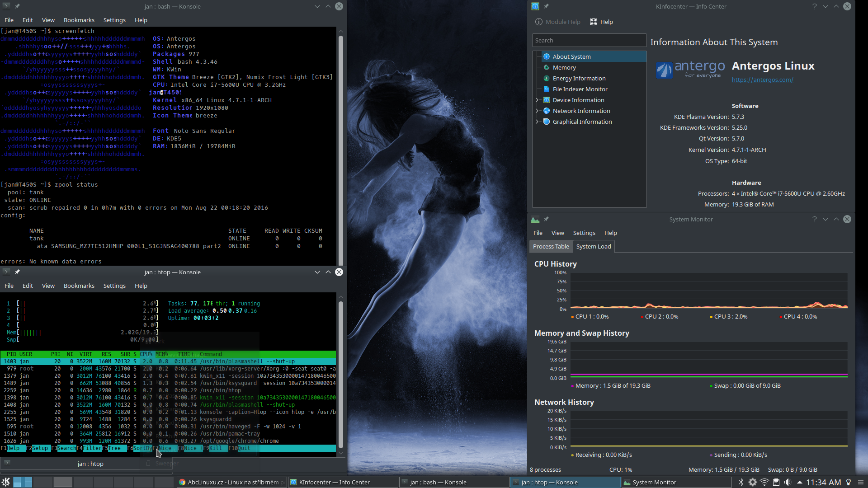Image resolution: width=868 pixels, height=488 pixels.
Task: Click Module Help button in KInfocenter
Action: click(x=557, y=22)
